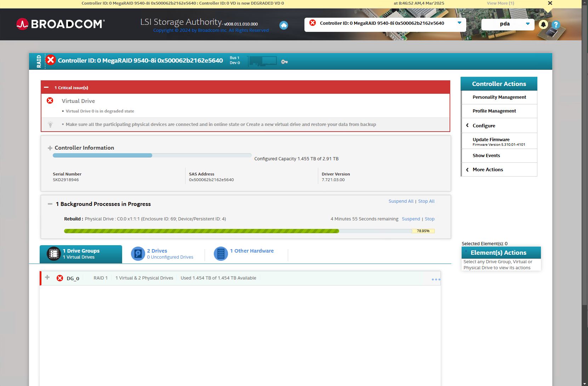Click the Bus 1 Dev 0 label
The image size is (588, 386).
235,60
